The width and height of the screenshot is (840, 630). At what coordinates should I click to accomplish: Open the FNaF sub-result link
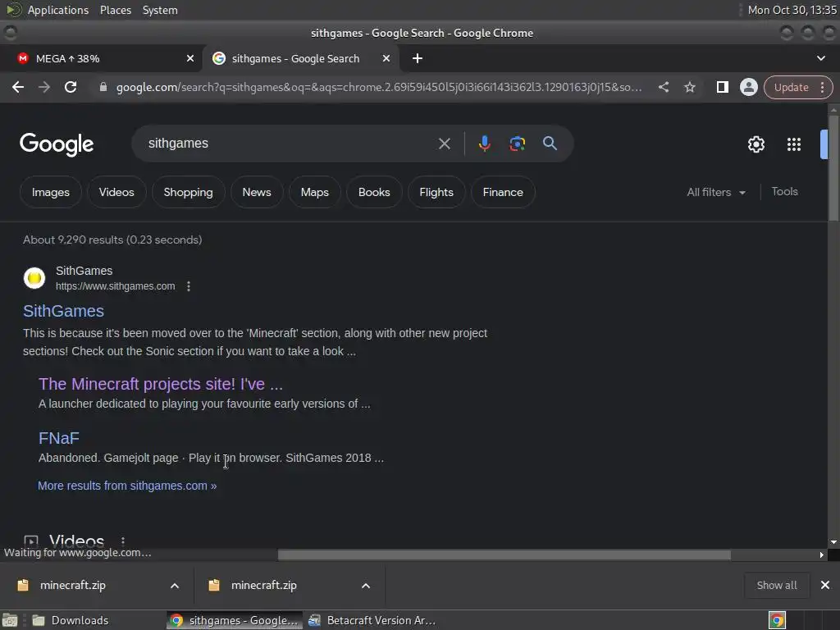coord(59,438)
